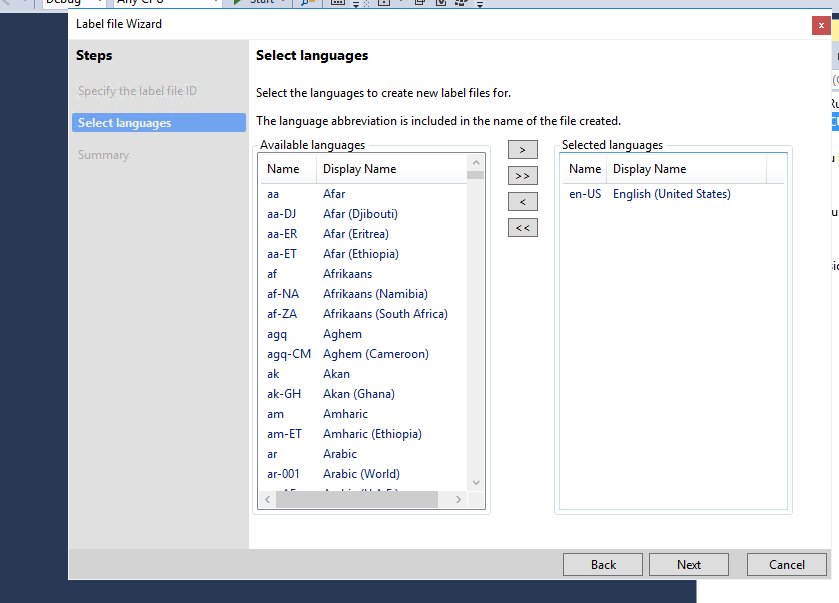The width and height of the screenshot is (839, 603).
Task: Remove all languages with the << button
Action: (x=523, y=228)
